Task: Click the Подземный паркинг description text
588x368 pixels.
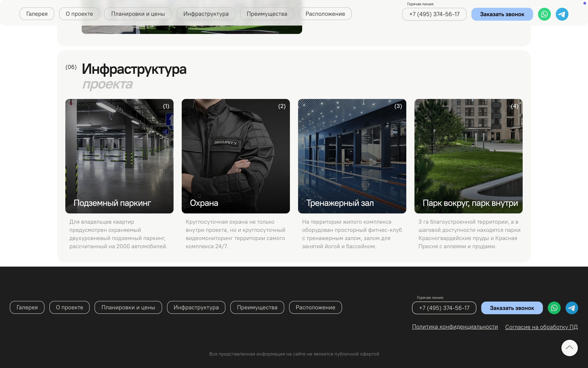Action: click(119, 234)
